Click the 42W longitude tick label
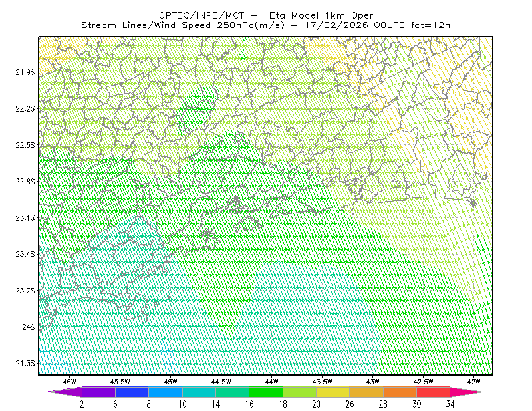Screen dimensions: 532x411 (473, 382)
